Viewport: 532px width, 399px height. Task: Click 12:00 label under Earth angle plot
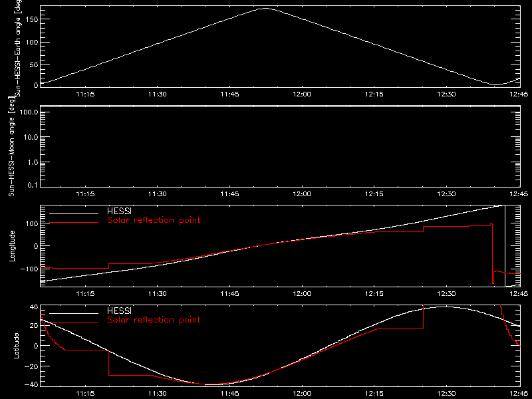coord(302,94)
